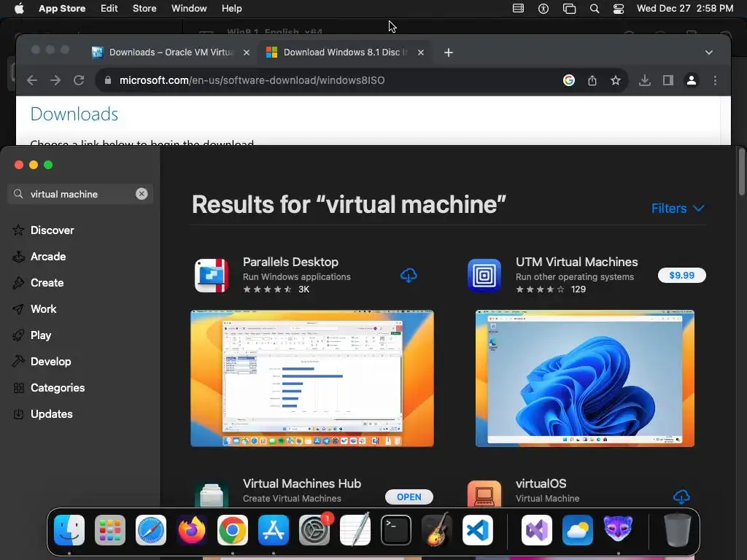Clear the virtual machine search text
This screenshot has height=560, width=747.
142,194
